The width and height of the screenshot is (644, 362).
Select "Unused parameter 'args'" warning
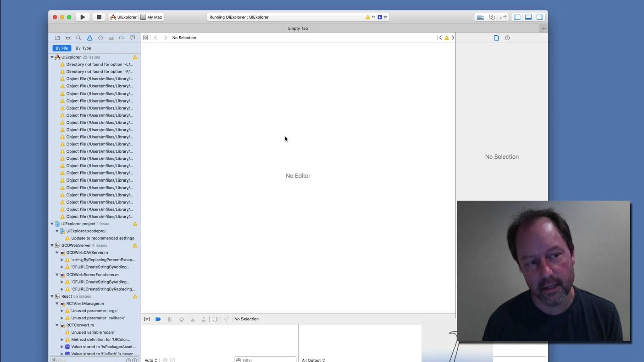point(95,311)
